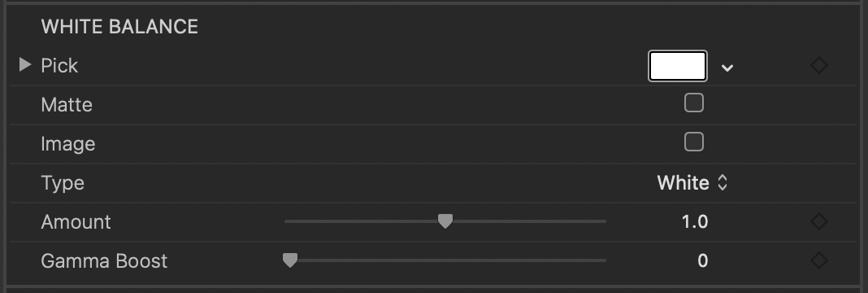Screen dimensions: 868x293
Task: Click the Amount slider handle
Action: click(445, 221)
